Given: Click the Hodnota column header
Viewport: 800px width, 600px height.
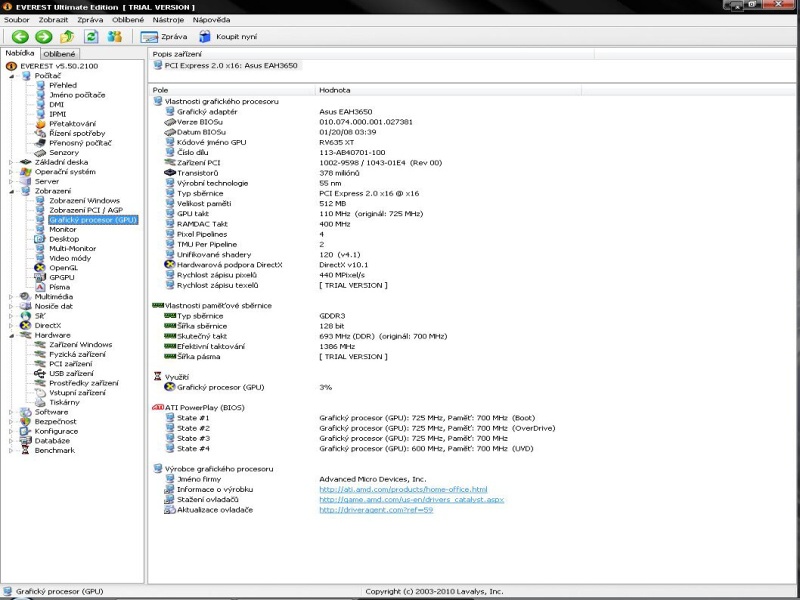Looking at the screenshot, I should [448, 90].
